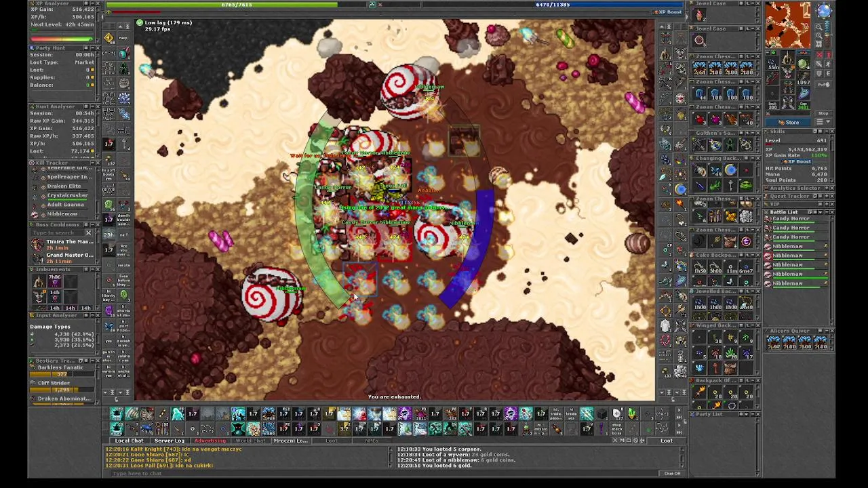Image resolution: width=868 pixels, height=488 pixels.
Task: Click first item in Gaithen's container
Action: [700, 144]
